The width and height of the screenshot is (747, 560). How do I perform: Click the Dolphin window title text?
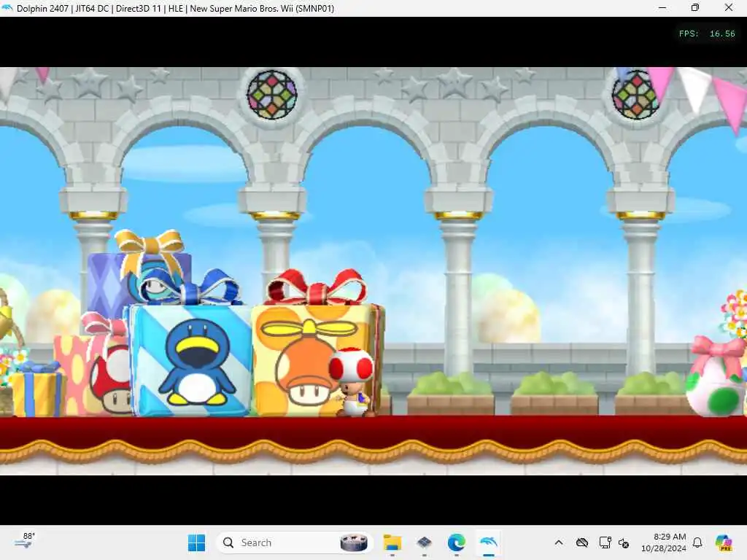click(175, 8)
